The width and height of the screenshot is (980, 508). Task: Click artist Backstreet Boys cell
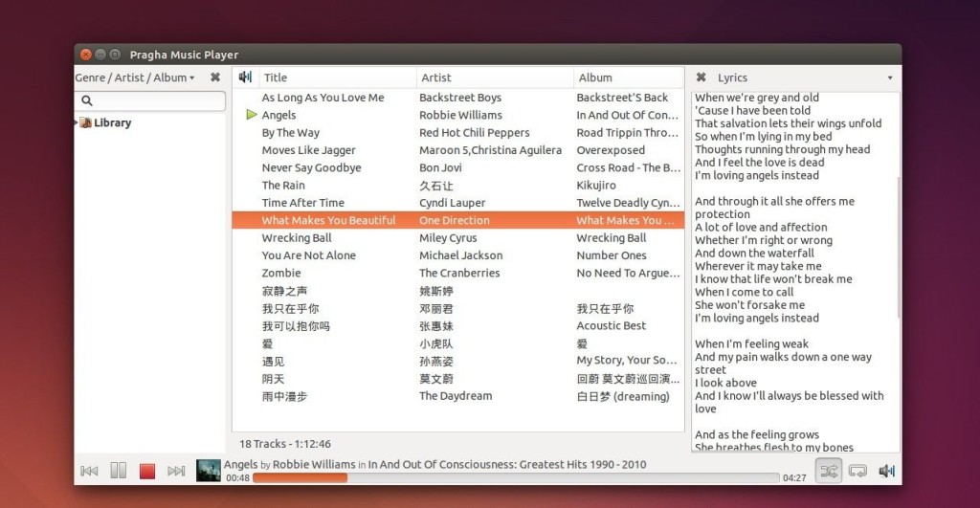[460, 98]
